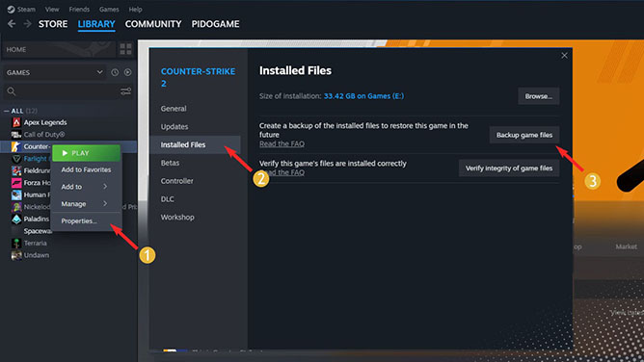Open the Help menu
The height and width of the screenshot is (362, 644).
pyautogui.click(x=135, y=9)
